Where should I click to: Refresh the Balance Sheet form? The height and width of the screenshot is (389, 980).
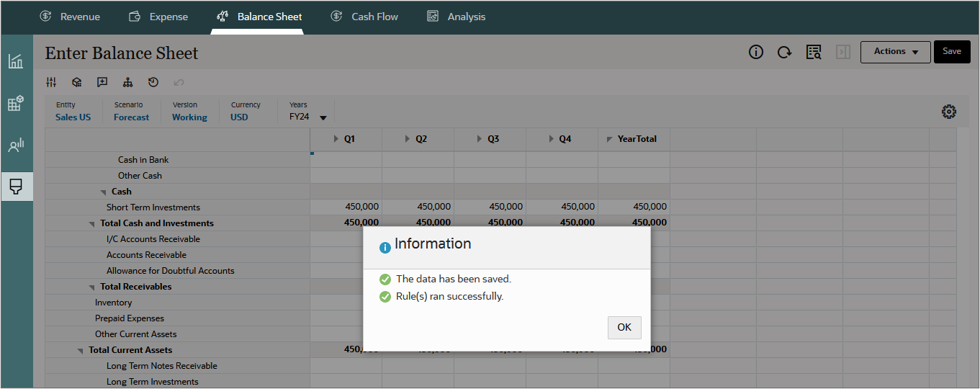pos(785,52)
